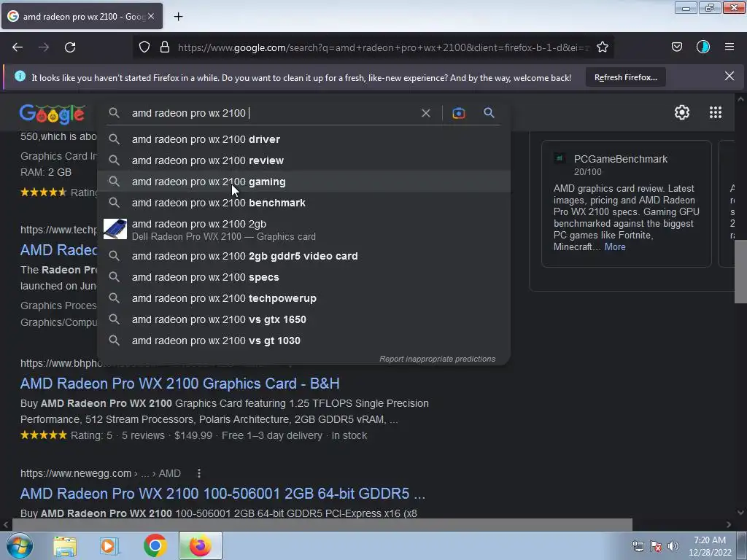View site security lock information

pos(165,47)
